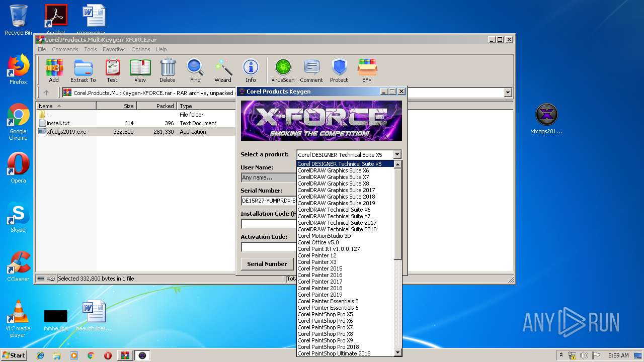The image size is (644, 362).
Task: Open Google Chrome desktop shortcut
Action: tap(18, 122)
